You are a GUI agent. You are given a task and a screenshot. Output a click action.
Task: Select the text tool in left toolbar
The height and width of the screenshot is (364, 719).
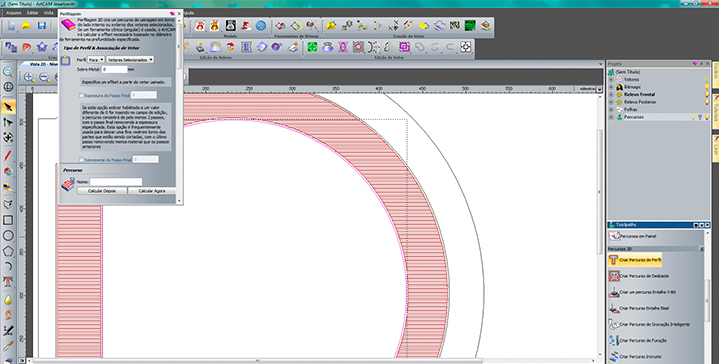click(x=8, y=281)
